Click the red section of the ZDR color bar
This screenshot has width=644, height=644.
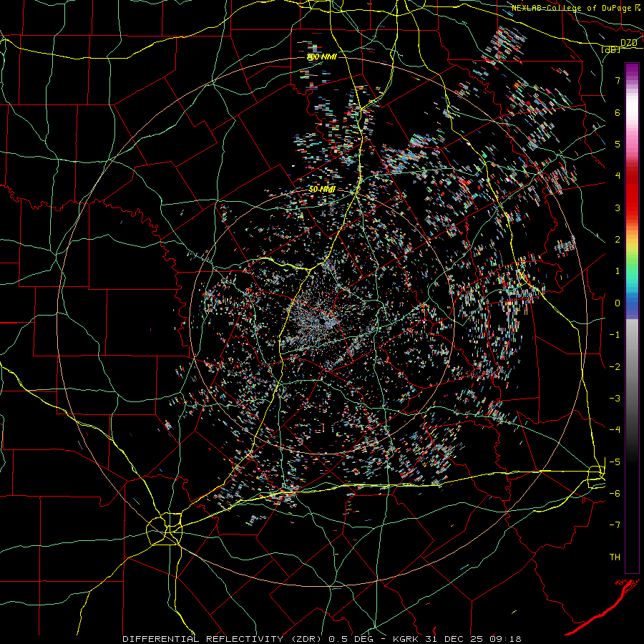coord(632,191)
